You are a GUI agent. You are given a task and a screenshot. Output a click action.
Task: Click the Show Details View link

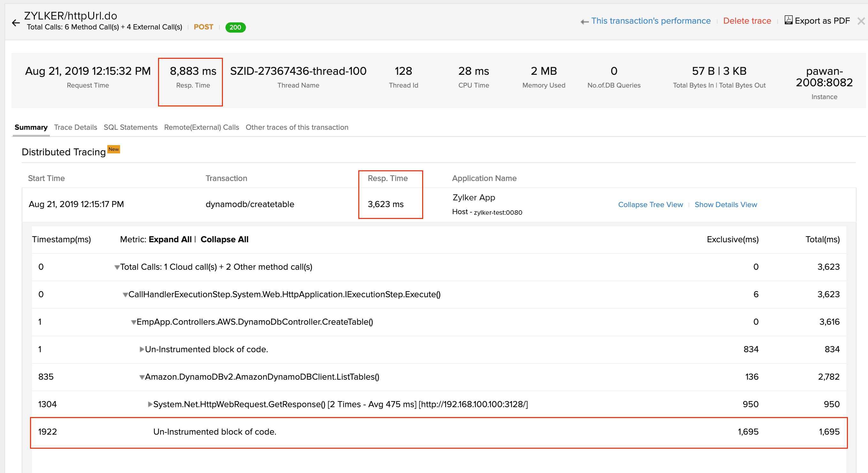click(x=726, y=204)
